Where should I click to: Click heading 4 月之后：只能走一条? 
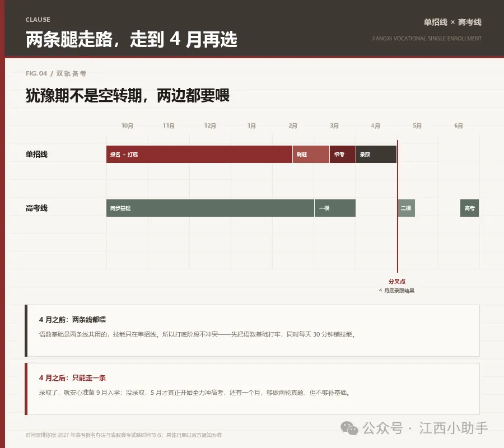[72, 378]
